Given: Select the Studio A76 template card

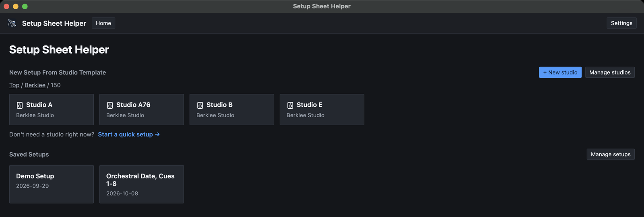Looking at the screenshot, I should (142, 110).
